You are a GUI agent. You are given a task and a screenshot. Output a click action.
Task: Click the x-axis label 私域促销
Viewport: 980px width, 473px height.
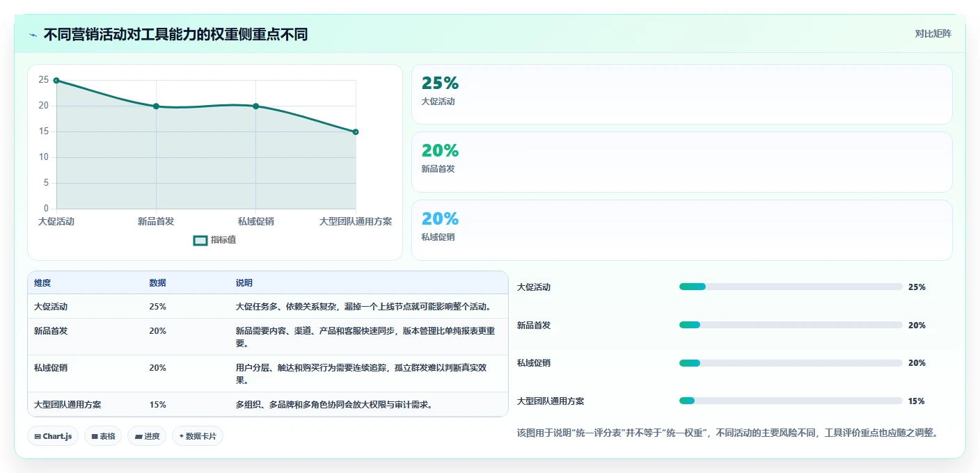click(256, 221)
